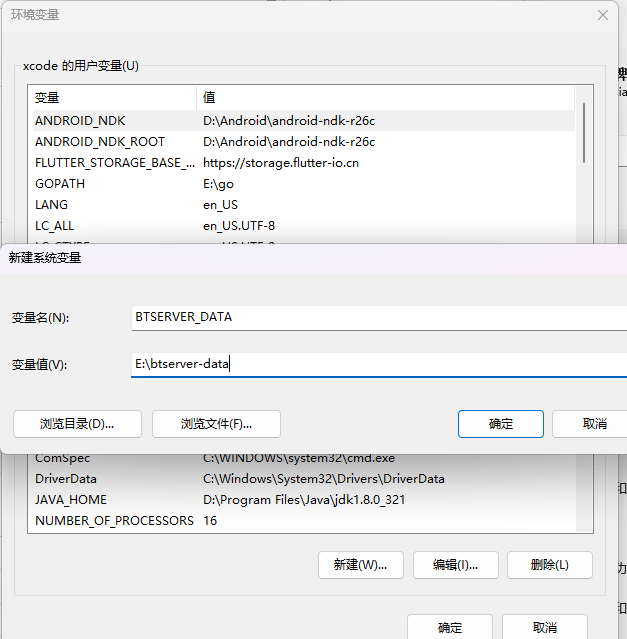
Task: Select the GOPATH variable row
Action: click(304, 184)
